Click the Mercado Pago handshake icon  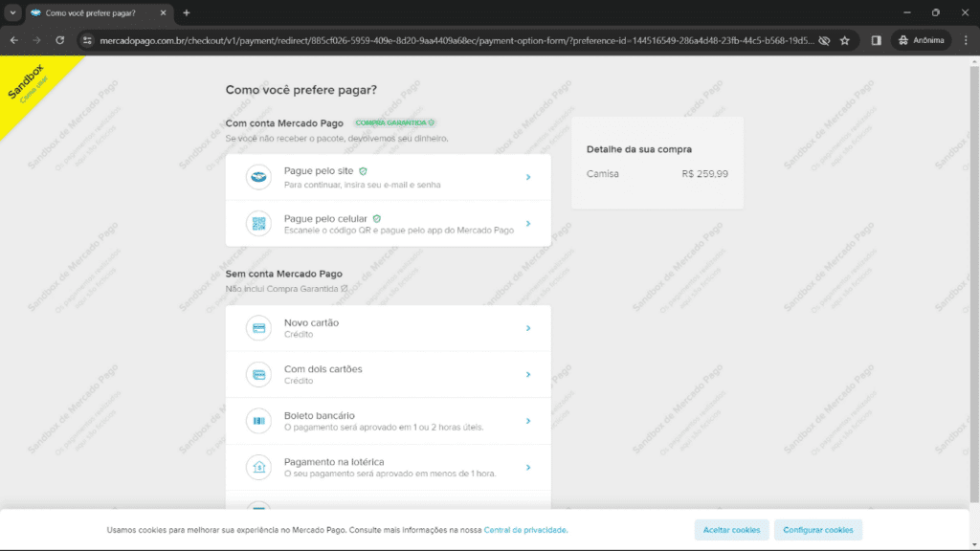[x=258, y=177]
